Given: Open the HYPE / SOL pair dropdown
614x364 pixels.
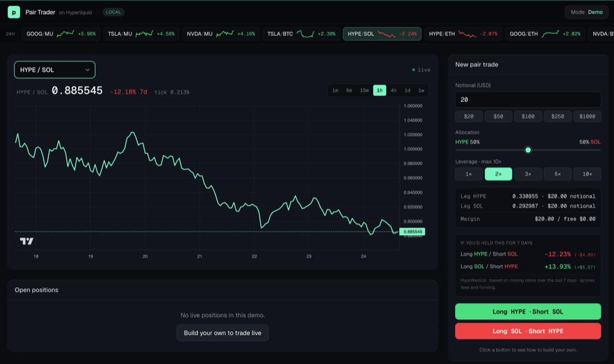Looking at the screenshot, I should coord(55,69).
